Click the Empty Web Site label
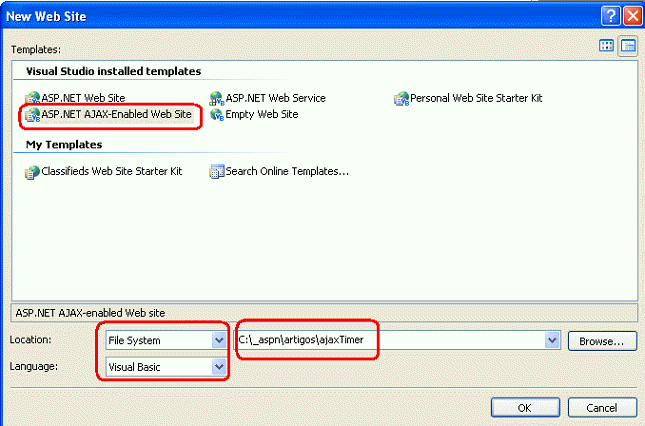Screen dimensions: 645x426 [262, 114]
